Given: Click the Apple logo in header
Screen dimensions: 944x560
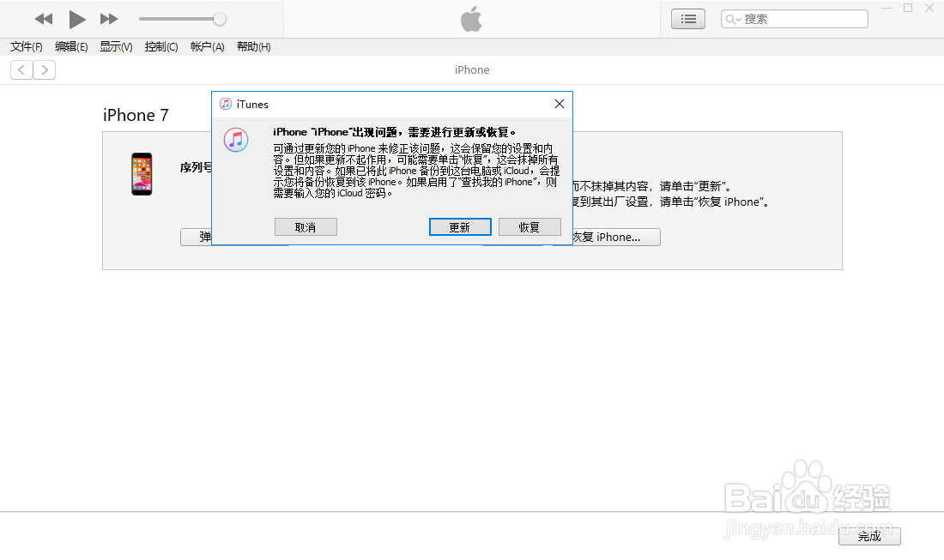Looking at the screenshot, I should 471,19.
